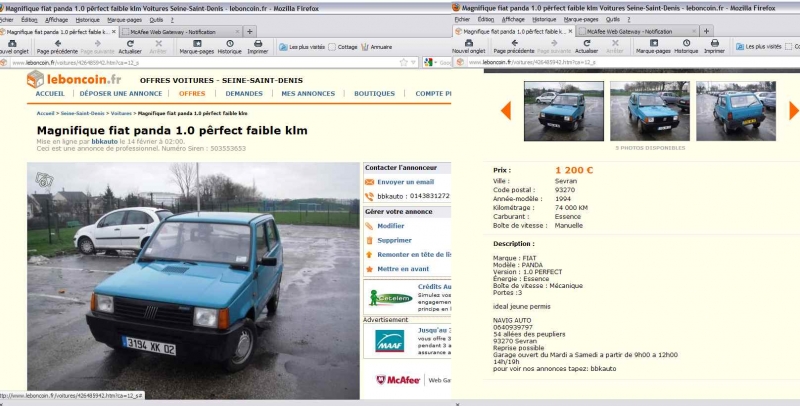Image resolution: width=800 pixels, height=406 pixels.
Task: Click Modifier to edit the listing
Action: click(391, 226)
